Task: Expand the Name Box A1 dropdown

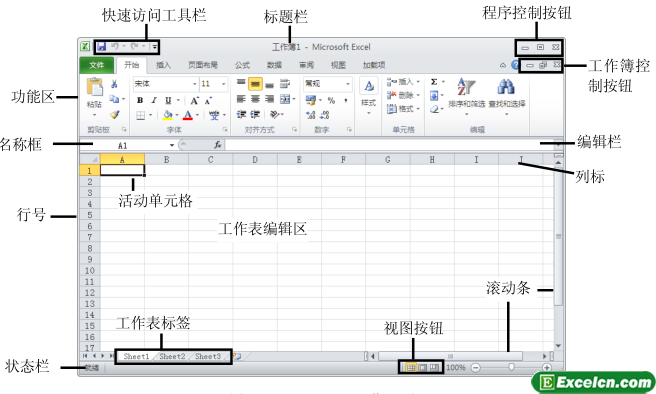Action: [x=172, y=145]
